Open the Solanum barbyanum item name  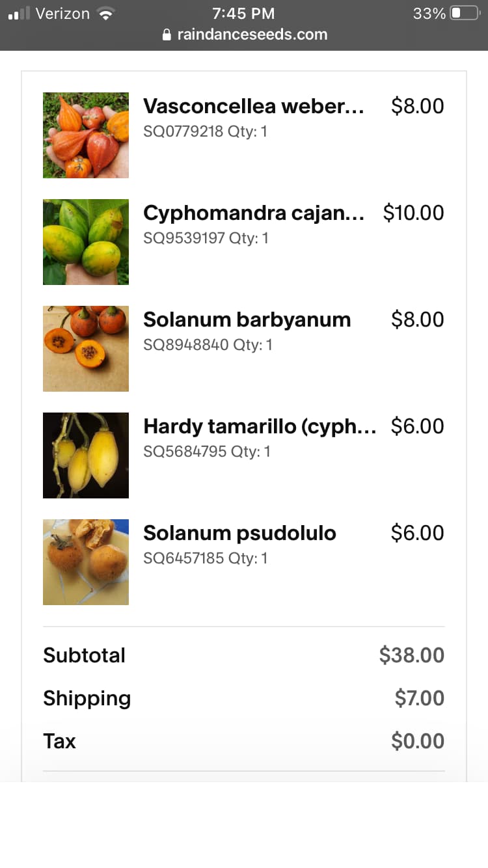[247, 319]
